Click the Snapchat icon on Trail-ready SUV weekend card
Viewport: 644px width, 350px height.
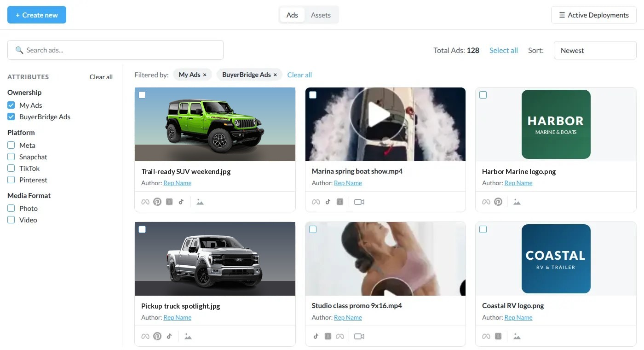point(169,202)
